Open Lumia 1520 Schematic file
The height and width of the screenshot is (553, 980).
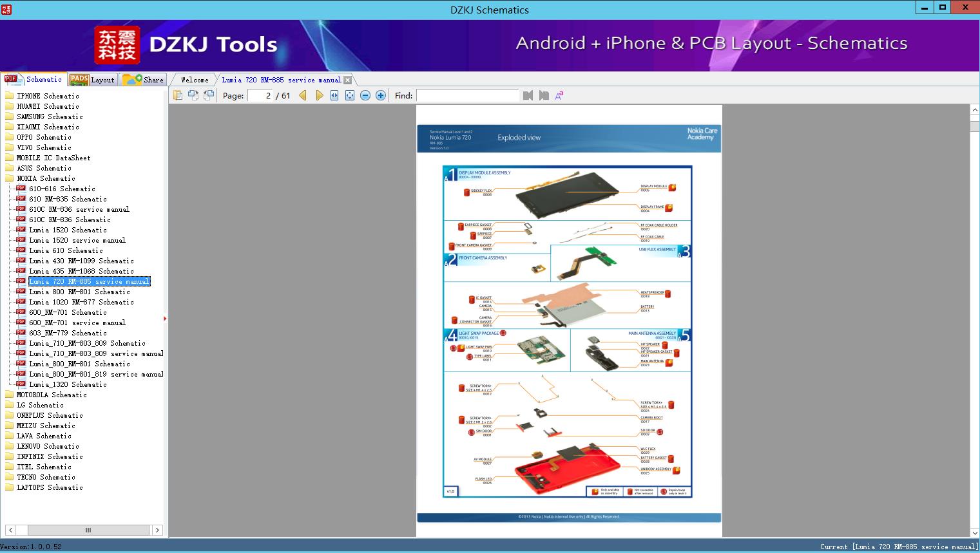(x=68, y=230)
